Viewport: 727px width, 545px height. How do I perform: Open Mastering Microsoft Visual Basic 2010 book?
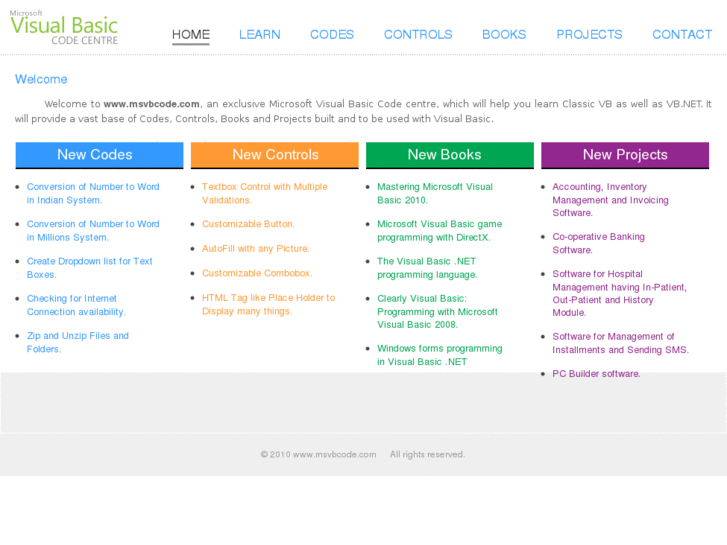coord(435,193)
